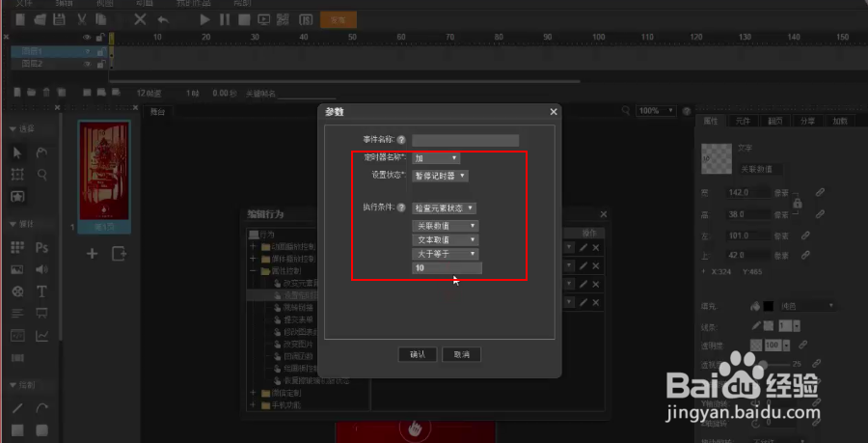Click the Open file toolbar icon
The height and width of the screenshot is (443, 868).
point(40,20)
